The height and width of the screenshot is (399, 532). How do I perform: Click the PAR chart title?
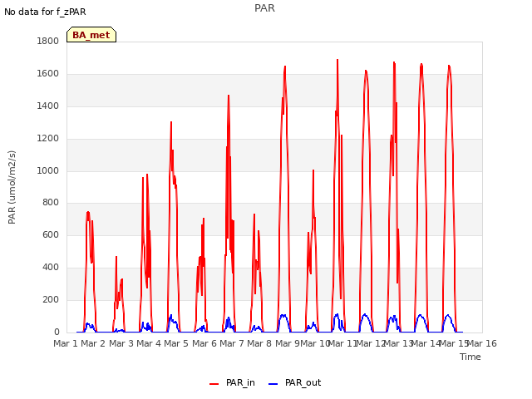coord(264,8)
